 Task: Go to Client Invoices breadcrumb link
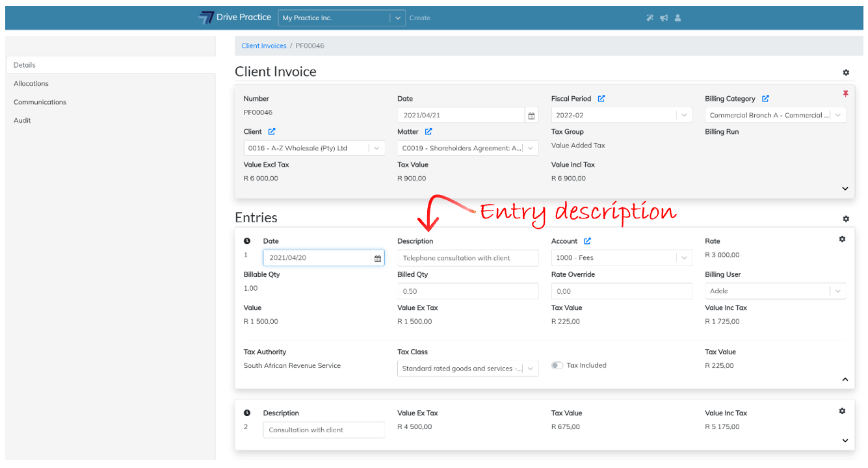point(264,46)
